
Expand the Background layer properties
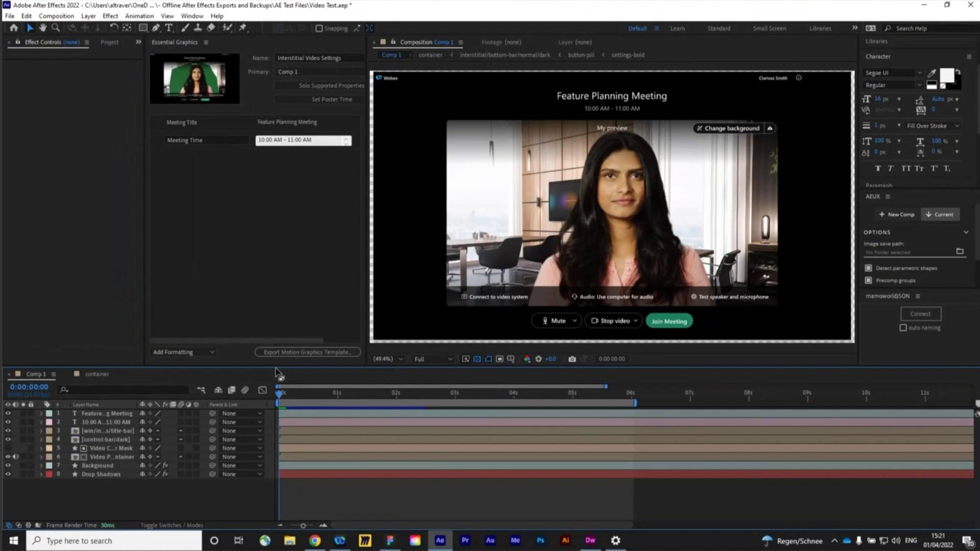click(x=41, y=466)
